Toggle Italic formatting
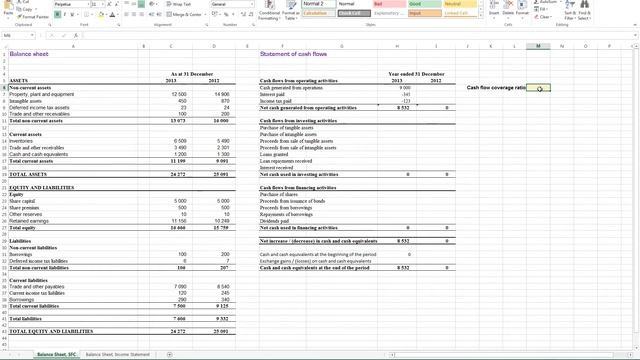 (64, 15)
